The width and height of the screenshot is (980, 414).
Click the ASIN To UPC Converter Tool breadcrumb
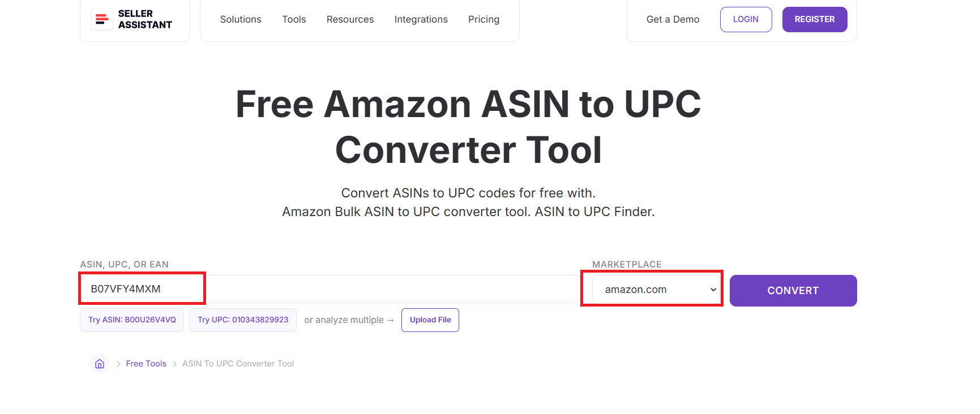pos(238,364)
